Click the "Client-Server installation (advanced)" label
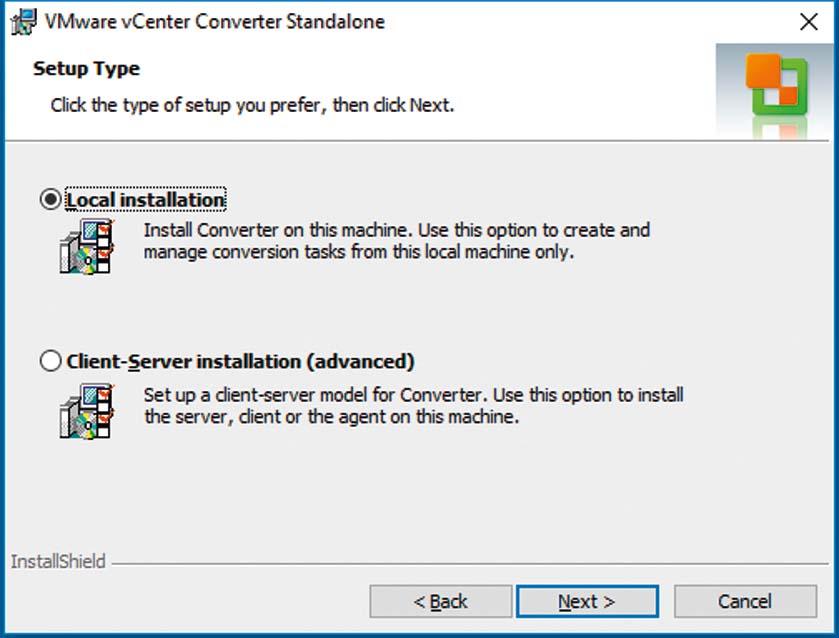The width and height of the screenshot is (839, 638). pyautogui.click(x=240, y=361)
